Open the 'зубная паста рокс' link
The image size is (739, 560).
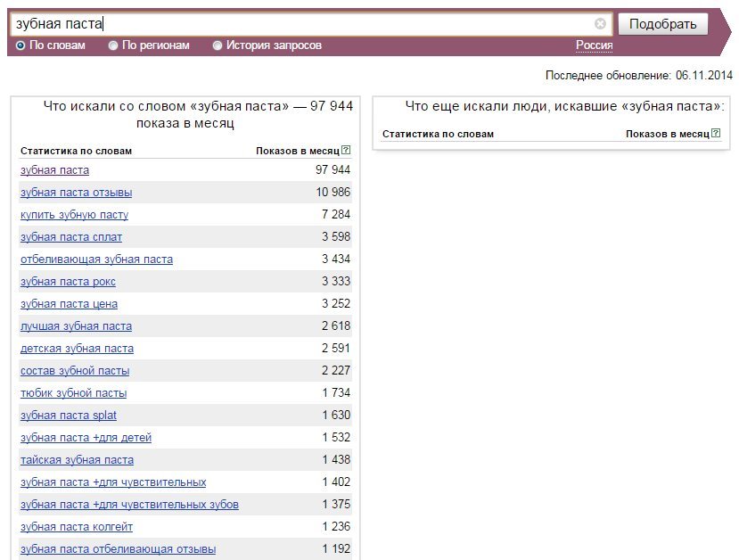[x=68, y=282]
